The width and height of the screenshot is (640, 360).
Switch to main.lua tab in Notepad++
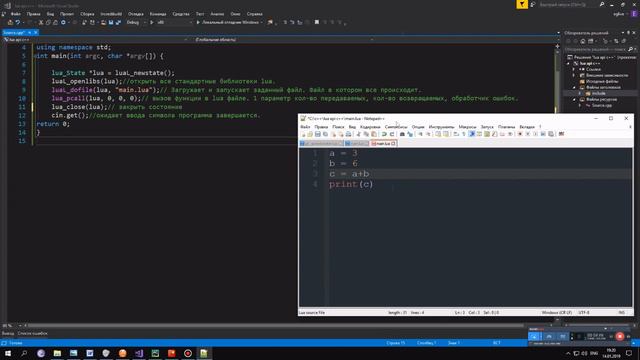[383, 144]
